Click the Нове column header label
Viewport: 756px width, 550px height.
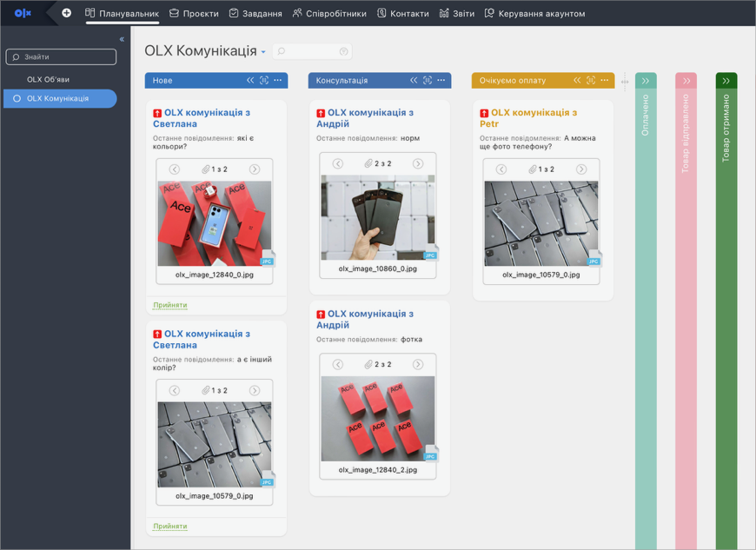pos(162,81)
